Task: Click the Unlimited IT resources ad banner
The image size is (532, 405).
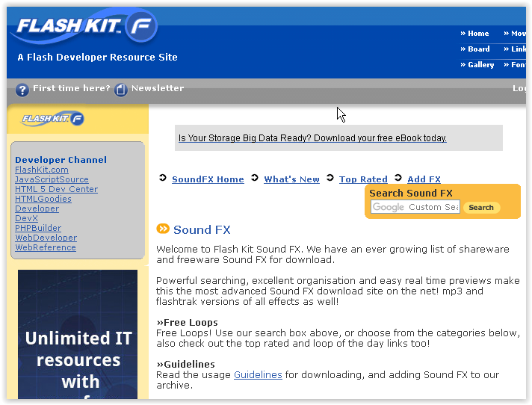Action: click(78, 334)
